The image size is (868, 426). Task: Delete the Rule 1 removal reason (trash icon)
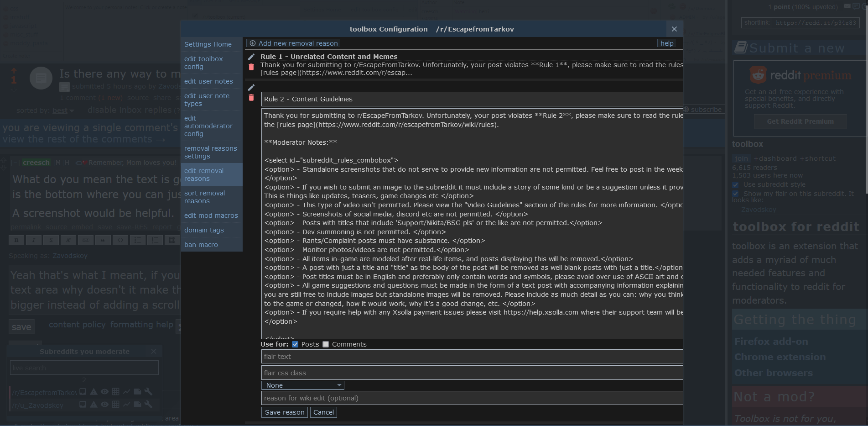click(x=251, y=67)
